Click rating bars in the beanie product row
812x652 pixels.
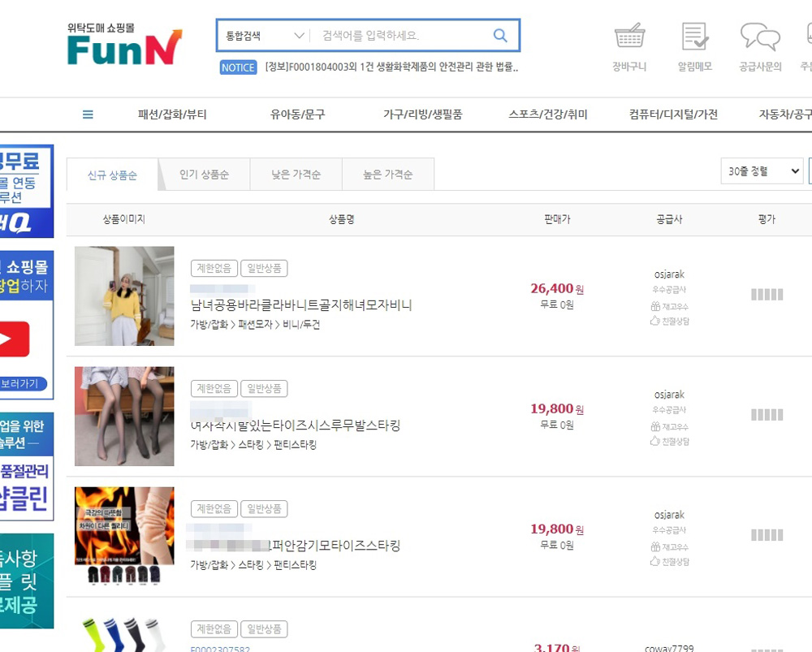767,295
